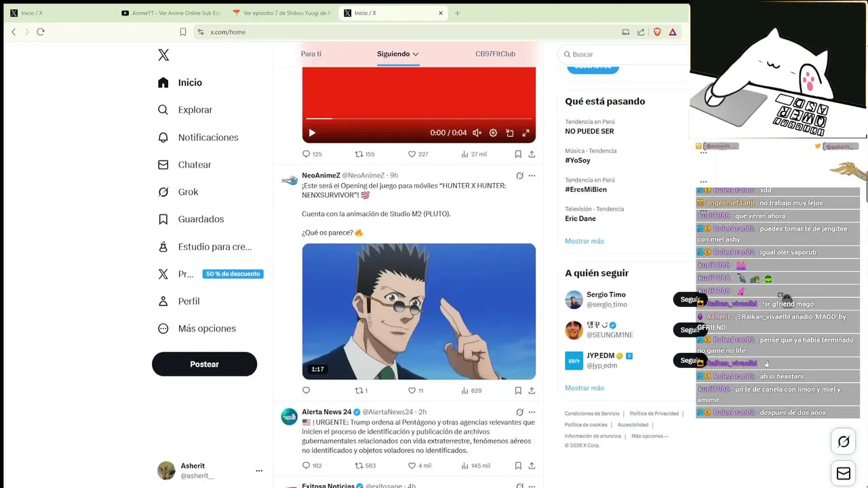Image resolution: width=868 pixels, height=488 pixels.
Task: Switch to the CB97FitClub tab
Action: pyautogui.click(x=495, y=54)
